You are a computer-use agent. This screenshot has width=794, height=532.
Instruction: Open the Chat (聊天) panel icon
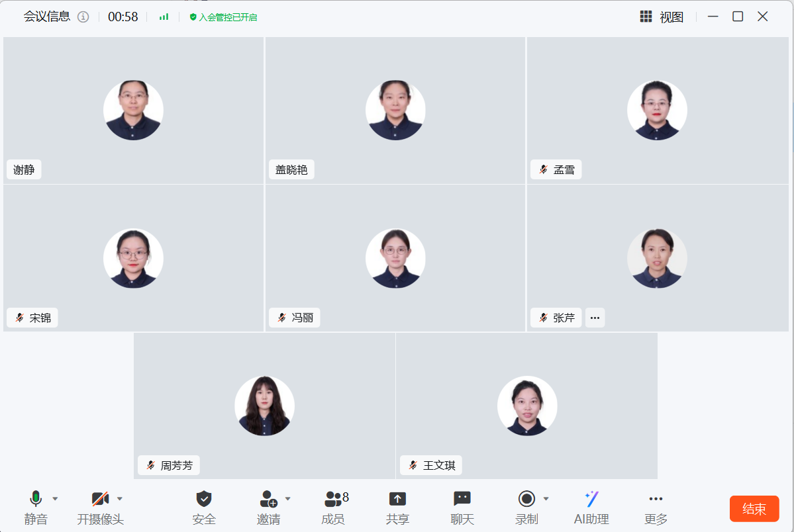coord(462,499)
